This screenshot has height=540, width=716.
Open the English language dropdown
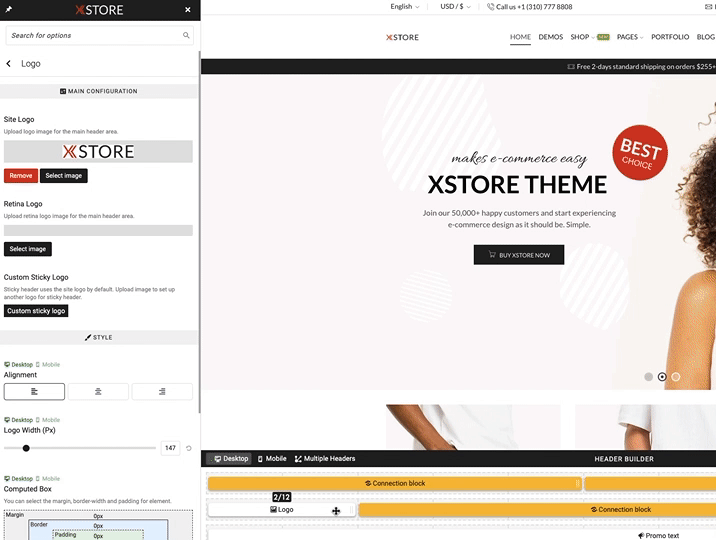click(x=405, y=6)
